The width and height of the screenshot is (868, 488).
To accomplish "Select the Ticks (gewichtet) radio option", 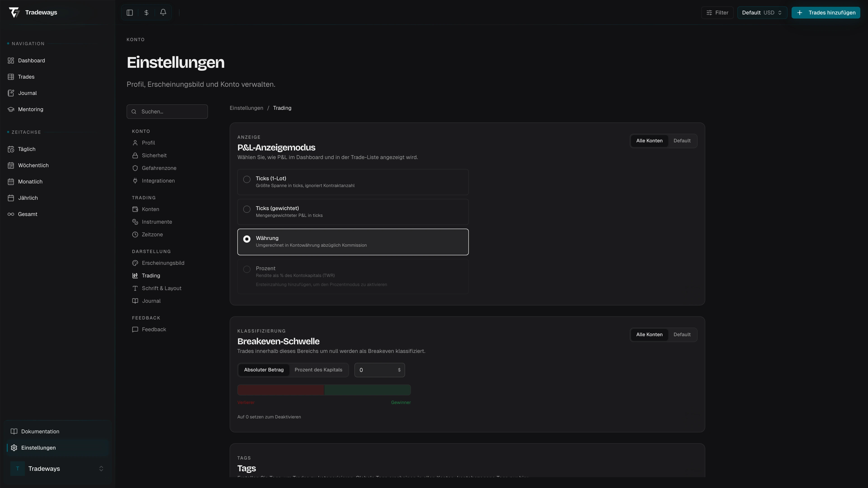I will click(x=247, y=209).
